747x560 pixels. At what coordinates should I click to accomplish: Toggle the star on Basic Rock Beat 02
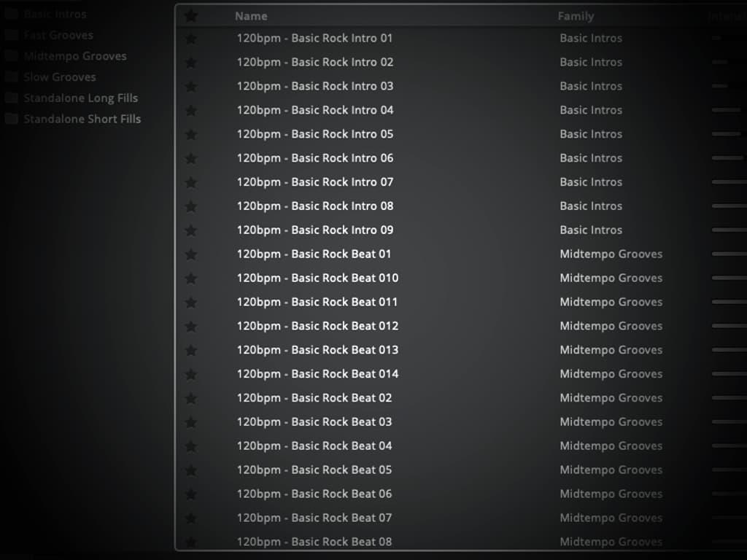(191, 398)
